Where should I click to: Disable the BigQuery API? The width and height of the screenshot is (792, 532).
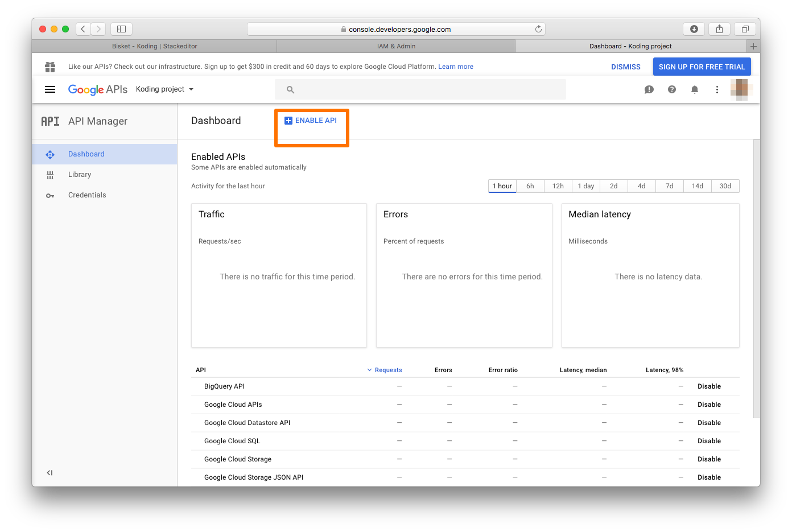[709, 386]
